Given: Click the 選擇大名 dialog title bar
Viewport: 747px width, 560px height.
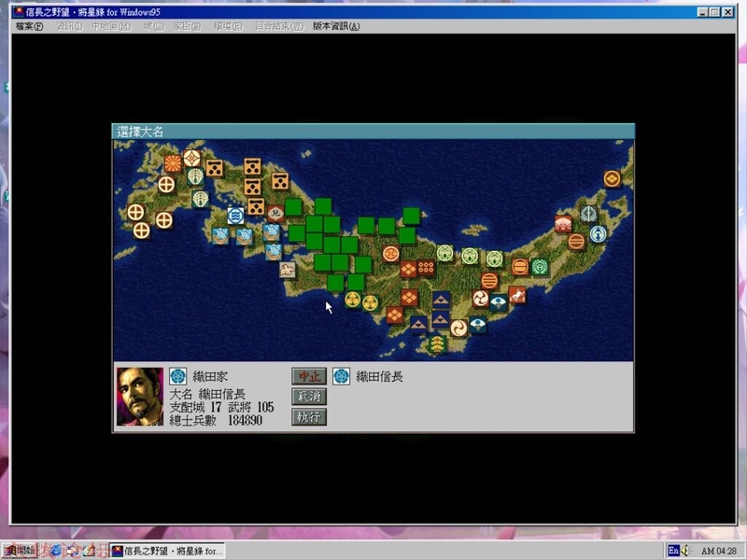Looking at the screenshot, I should tap(373, 132).
